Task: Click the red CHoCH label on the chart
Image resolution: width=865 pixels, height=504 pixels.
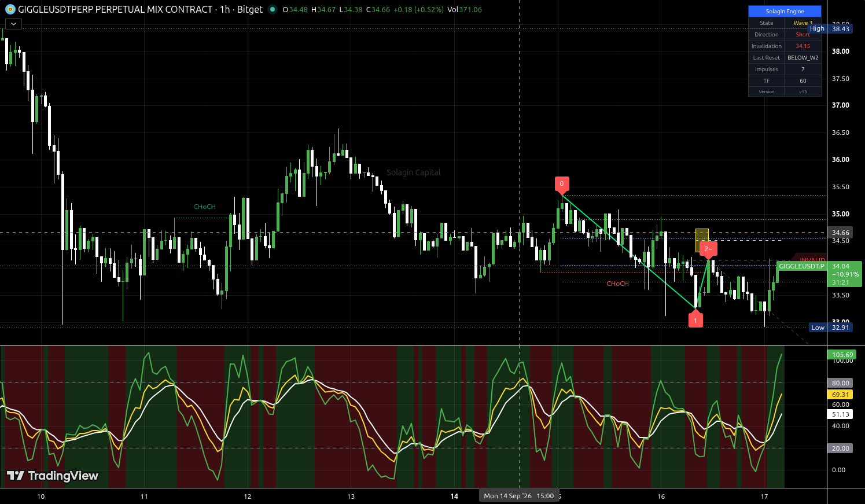Action: 617,284
